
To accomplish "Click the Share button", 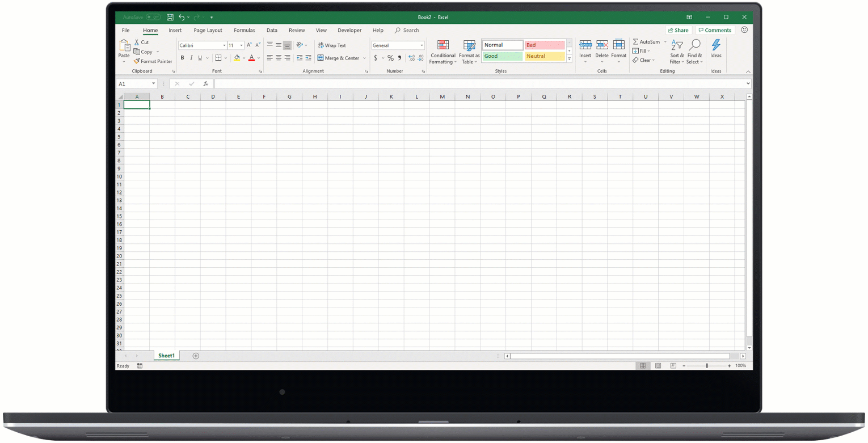I will point(679,30).
